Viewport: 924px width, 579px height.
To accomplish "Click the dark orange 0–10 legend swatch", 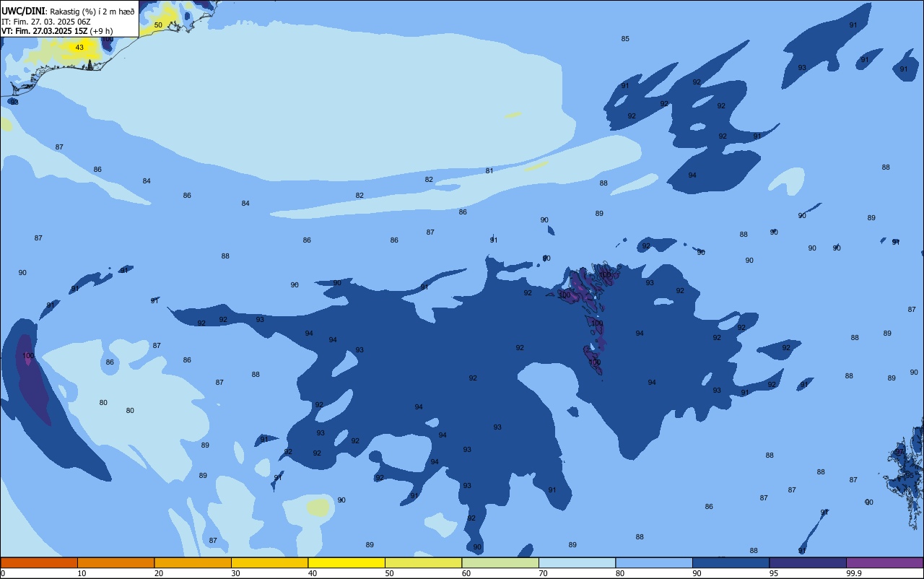I will [x=39, y=562].
